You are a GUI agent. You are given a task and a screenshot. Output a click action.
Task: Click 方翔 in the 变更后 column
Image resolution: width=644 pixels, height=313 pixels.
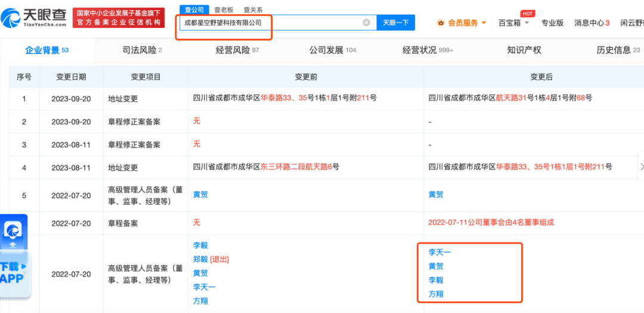click(436, 294)
